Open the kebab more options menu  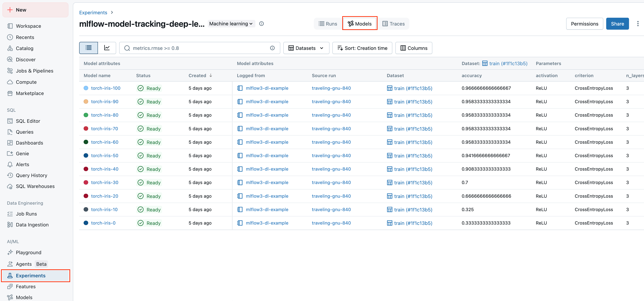638,24
